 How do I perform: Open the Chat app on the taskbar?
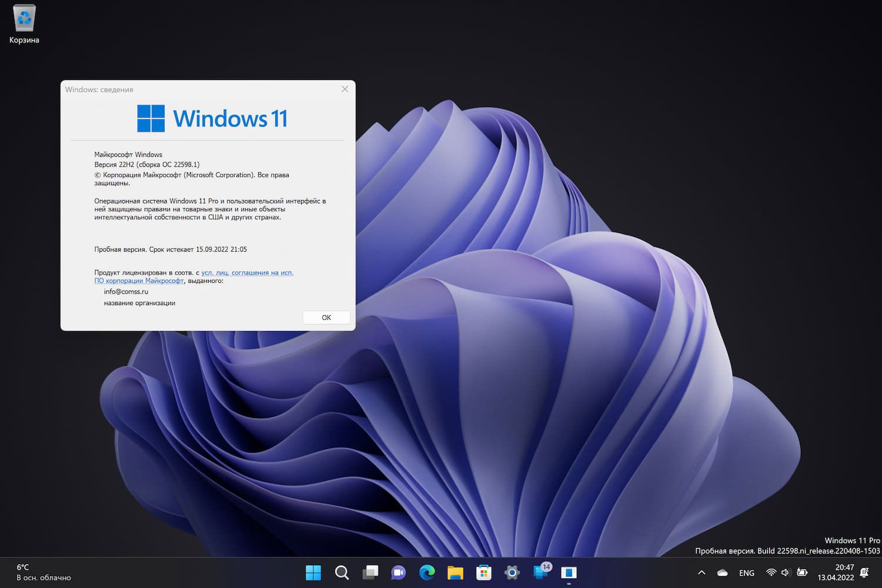pos(399,572)
